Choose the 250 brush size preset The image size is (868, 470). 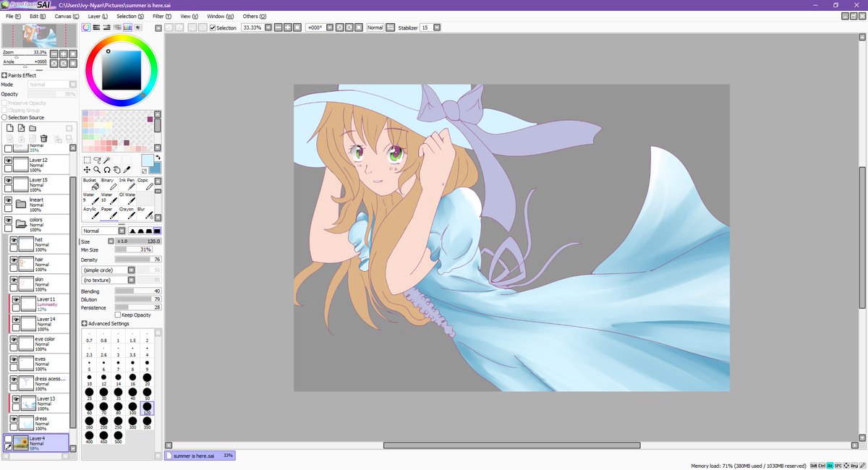pyautogui.click(x=118, y=422)
